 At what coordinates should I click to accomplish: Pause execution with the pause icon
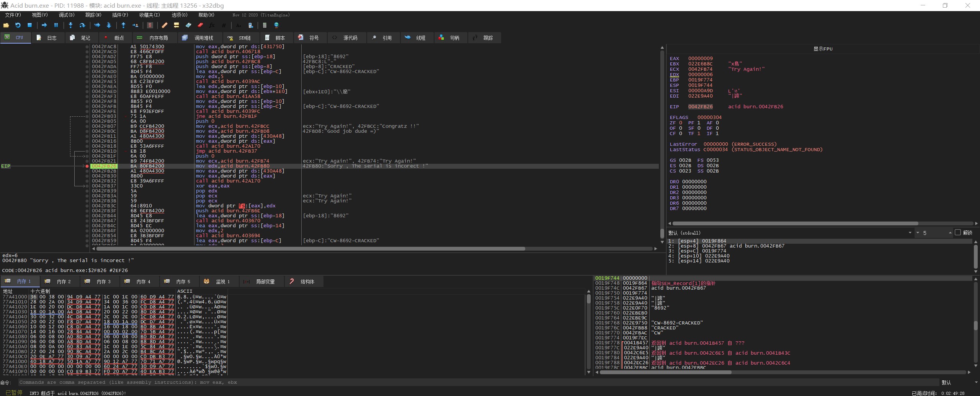coord(56,25)
